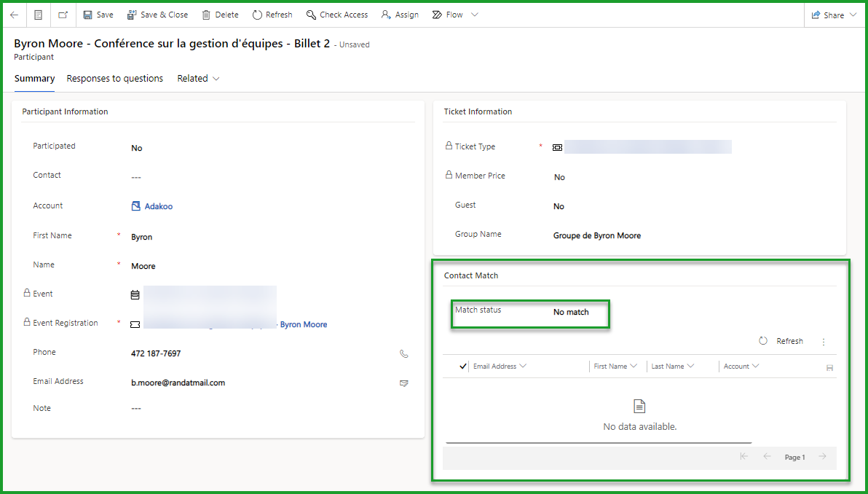Click the phone call icon
The image size is (868, 494).
click(404, 354)
